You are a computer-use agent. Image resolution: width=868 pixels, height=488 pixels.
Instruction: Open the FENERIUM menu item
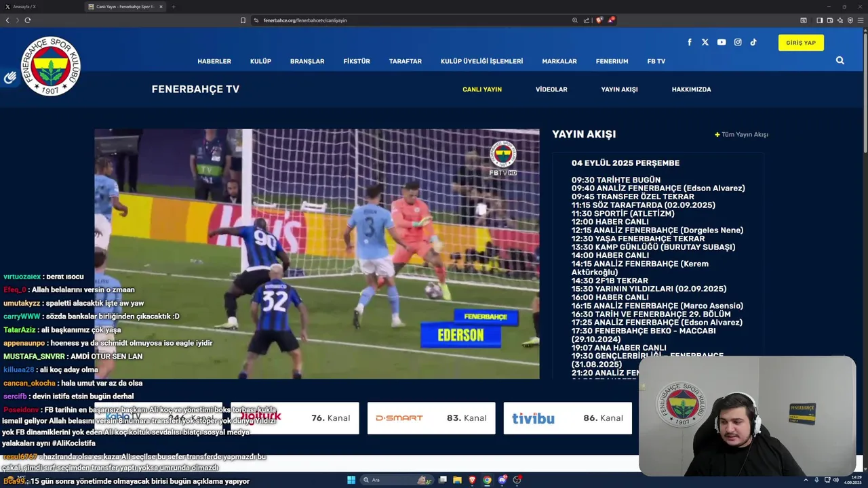(612, 61)
